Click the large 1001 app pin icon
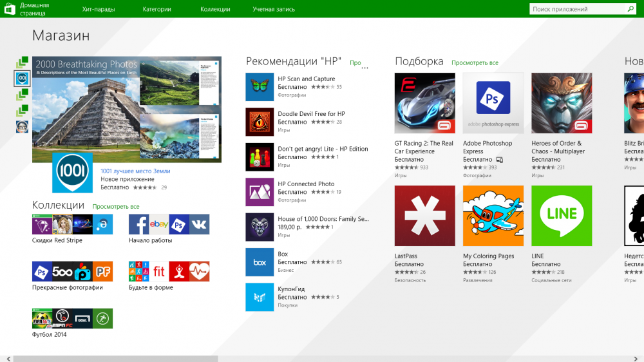 coord(72,172)
